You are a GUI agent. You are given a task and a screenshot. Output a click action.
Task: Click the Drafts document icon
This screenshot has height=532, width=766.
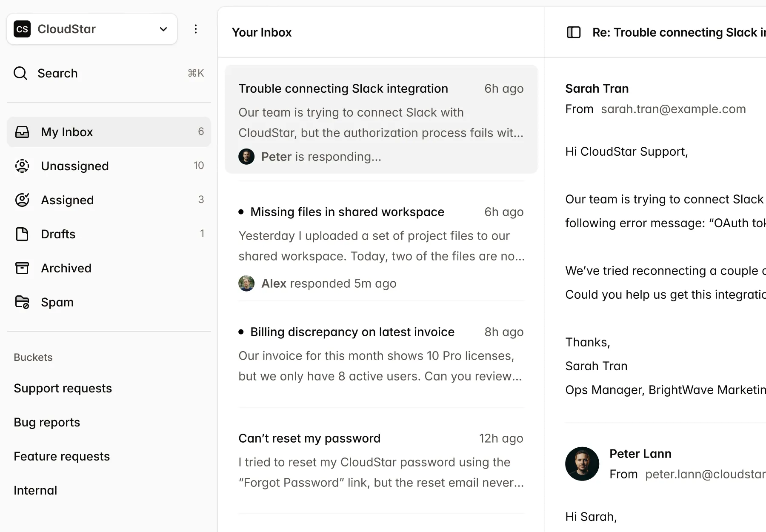pyautogui.click(x=22, y=234)
